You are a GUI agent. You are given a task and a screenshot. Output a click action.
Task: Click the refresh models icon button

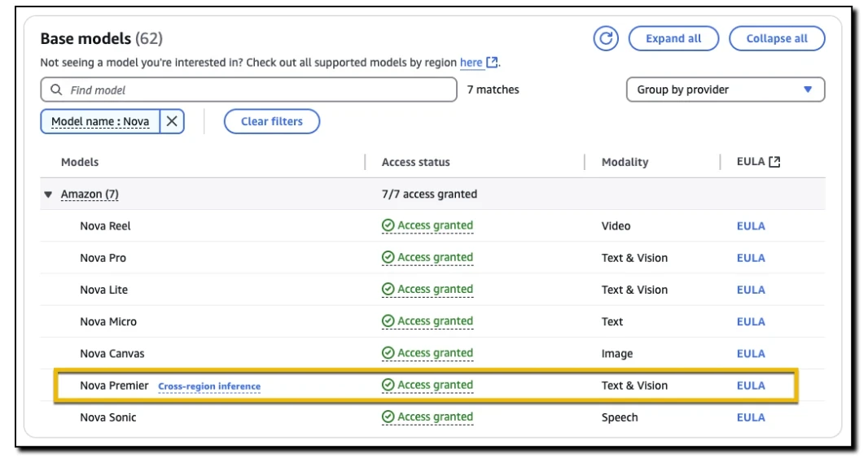(606, 38)
